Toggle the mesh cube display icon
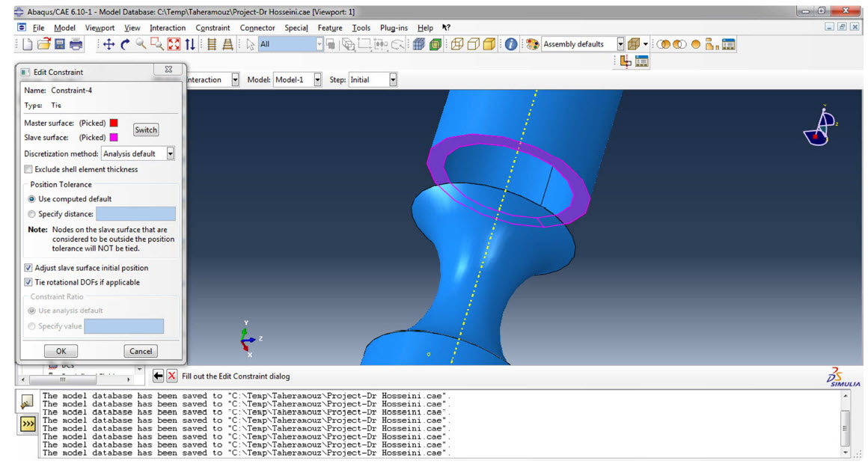Screen dimensions: 868x464 [x=419, y=44]
